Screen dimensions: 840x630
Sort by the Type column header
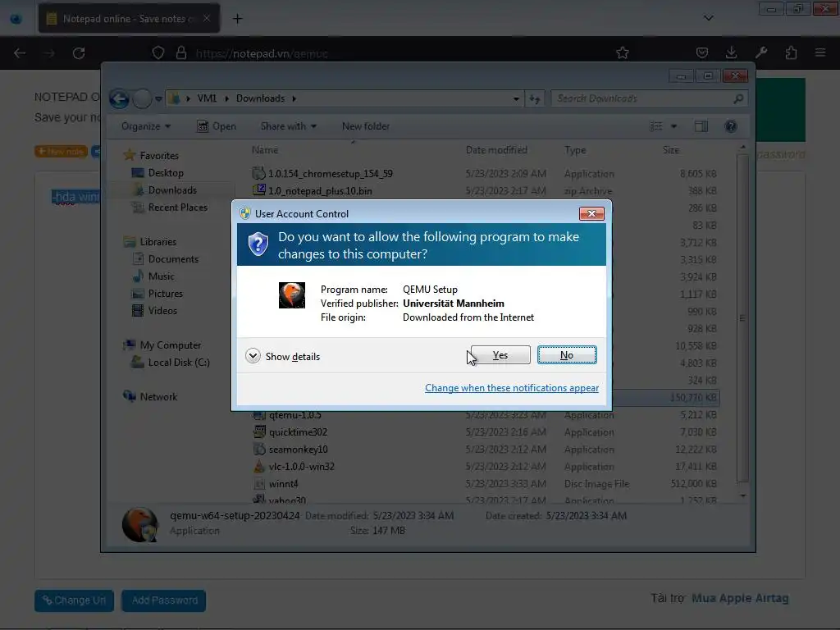(x=575, y=150)
